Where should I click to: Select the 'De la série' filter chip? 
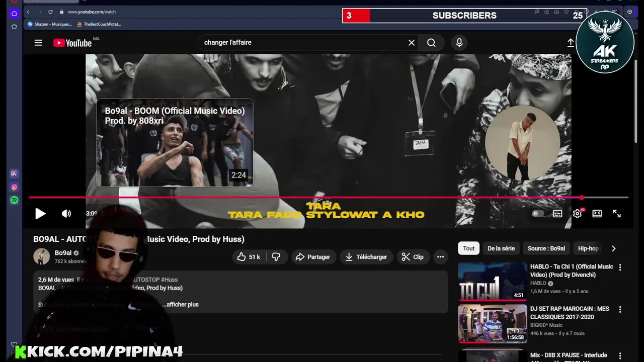coord(501,248)
